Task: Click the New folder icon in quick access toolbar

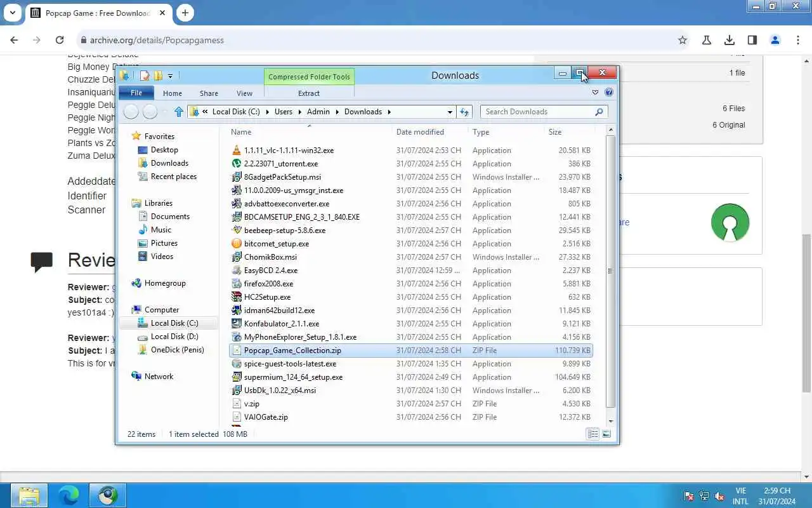Action: click(159, 76)
